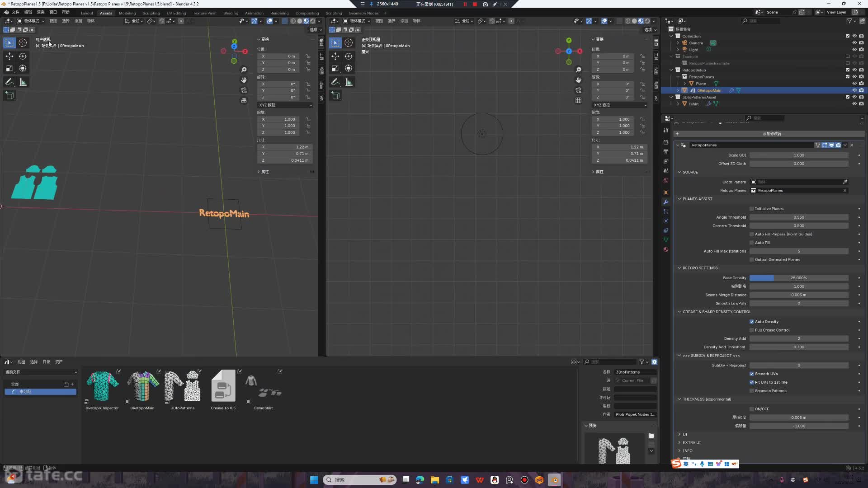Expand the INFO section

click(x=679, y=451)
